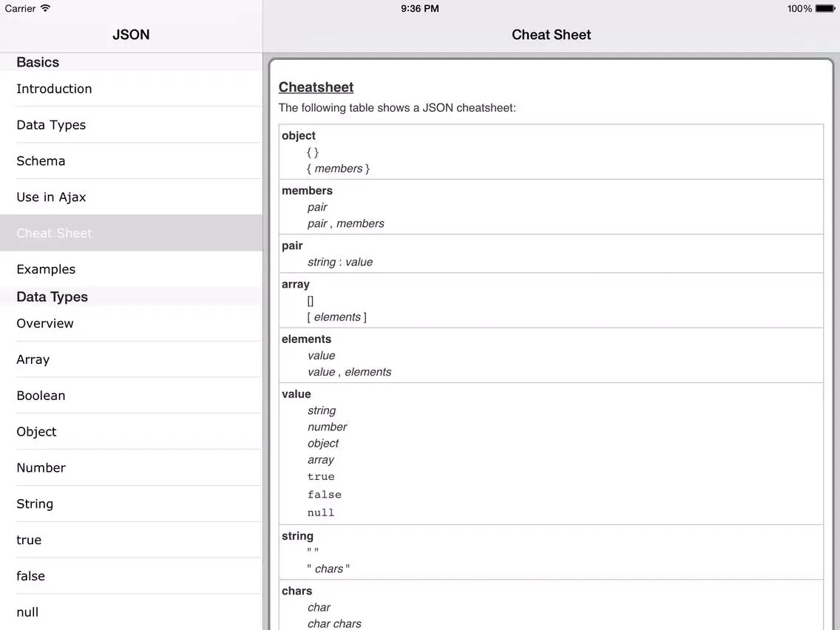Image resolution: width=840 pixels, height=630 pixels.
Task: Click italic 'object' under the value row
Action: (323, 444)
